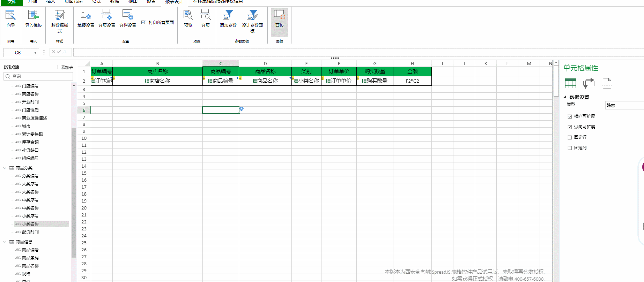Click the cancel X in formula bar
Image resolution: width=644 pixels, height=282 pixels.
(53, 52)
